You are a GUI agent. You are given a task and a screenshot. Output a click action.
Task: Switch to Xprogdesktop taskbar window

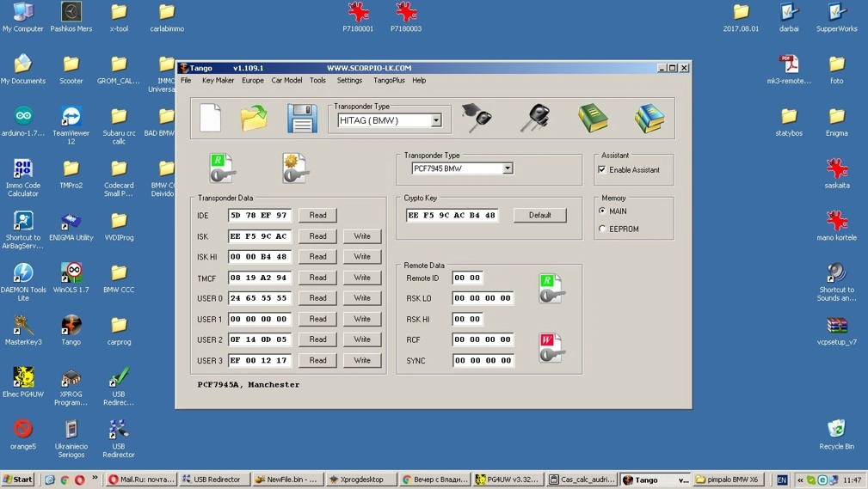(x=360, y=480)
